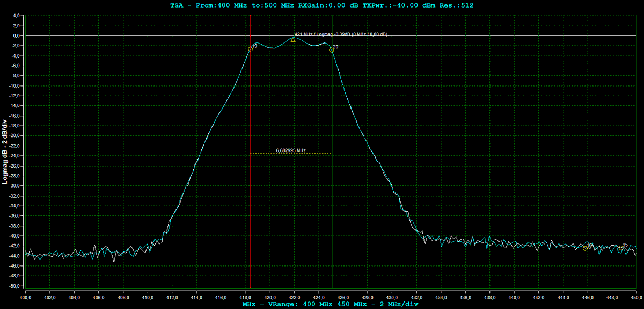Click the 'Logmag dB - 2 dB/div' axis label
This screenshot has width=644, height=309.
5,152
